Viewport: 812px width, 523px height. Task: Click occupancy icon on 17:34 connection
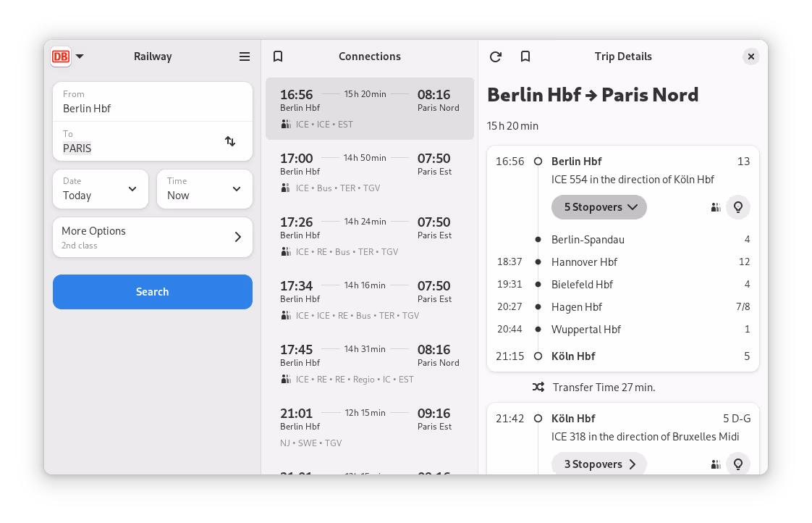pyautogui.click(x=286, y=316)
